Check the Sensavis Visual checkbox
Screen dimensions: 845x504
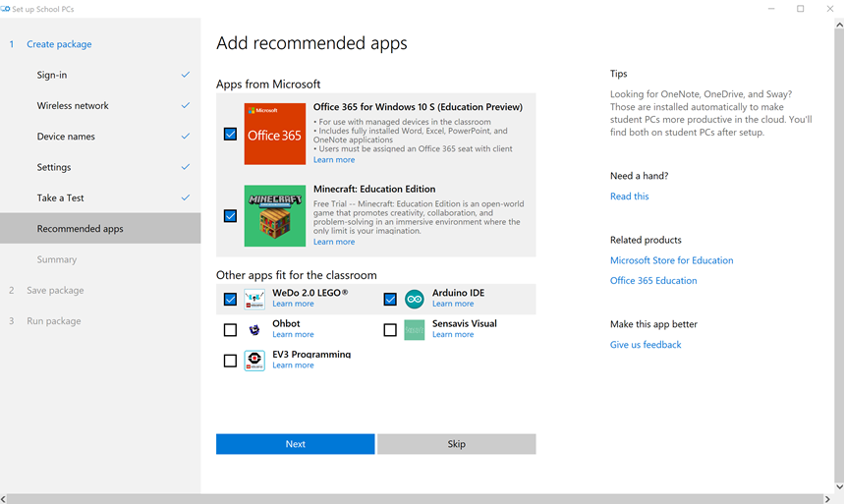[390, 329]
